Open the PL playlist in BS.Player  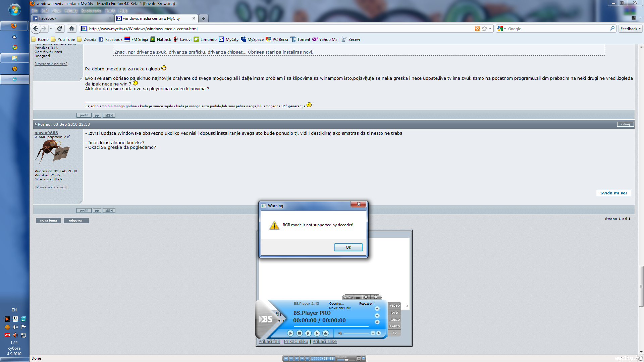click(377, 315)
